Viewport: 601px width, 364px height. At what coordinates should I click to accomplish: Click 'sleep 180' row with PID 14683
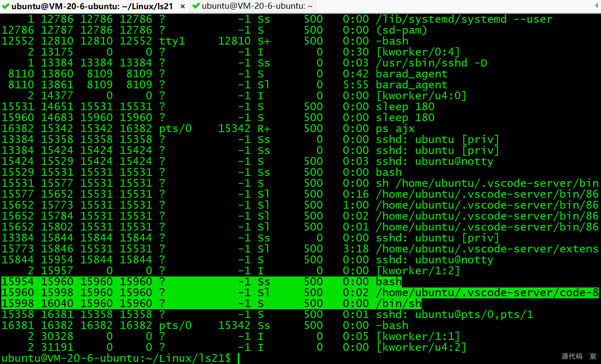(x=218, y=118)
